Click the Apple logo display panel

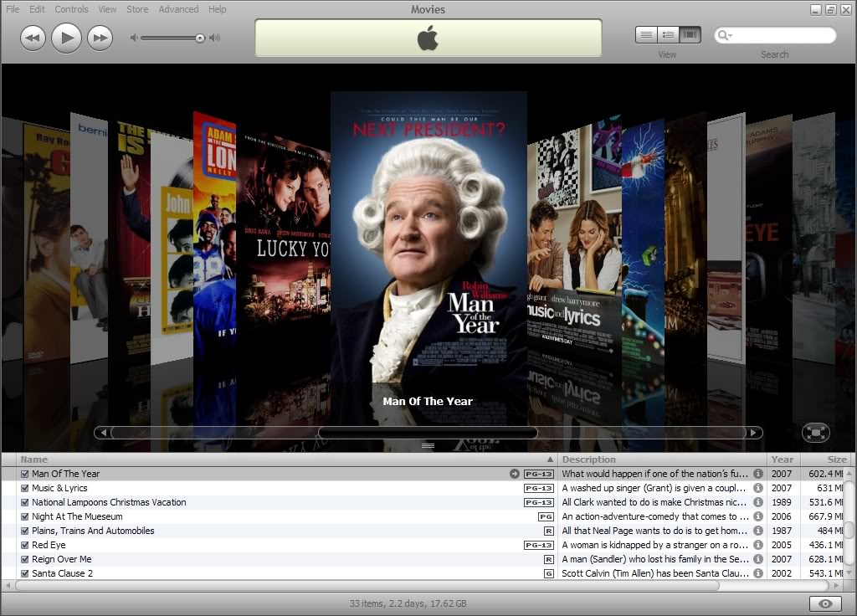point(428,38)
